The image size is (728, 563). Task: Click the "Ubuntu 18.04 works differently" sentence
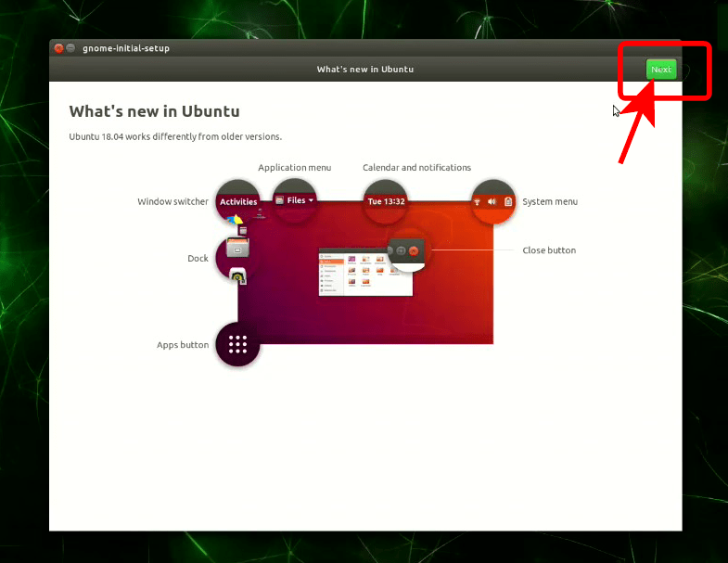point(175,136)
